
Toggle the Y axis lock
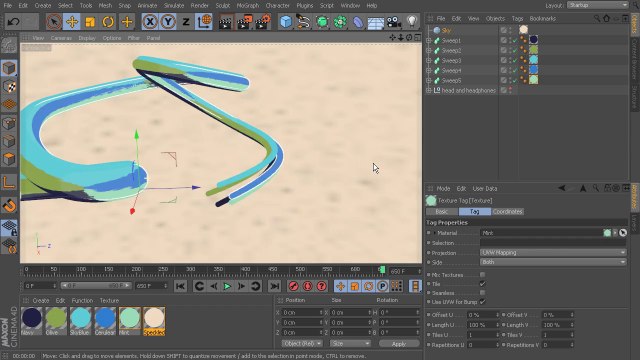click(x=168, y=22)
